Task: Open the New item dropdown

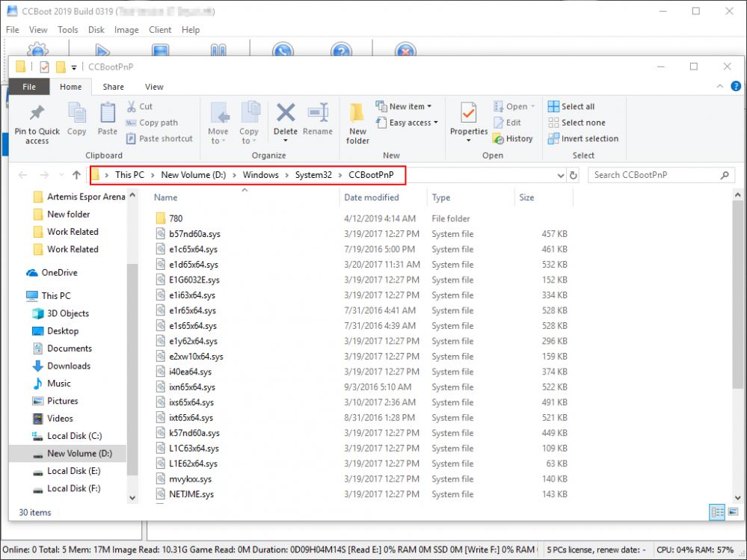Action: click(404, 107)
